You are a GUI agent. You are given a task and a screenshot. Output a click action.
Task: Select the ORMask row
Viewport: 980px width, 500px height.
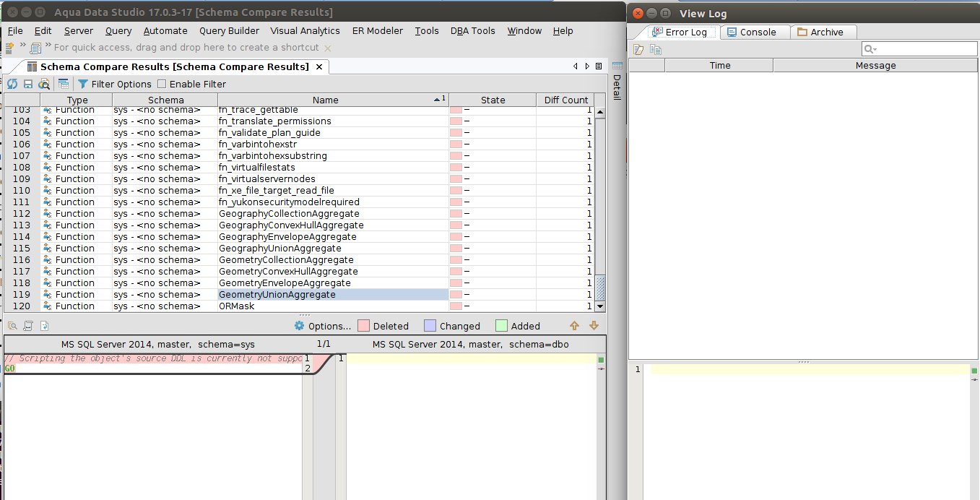tap(298, 306)
